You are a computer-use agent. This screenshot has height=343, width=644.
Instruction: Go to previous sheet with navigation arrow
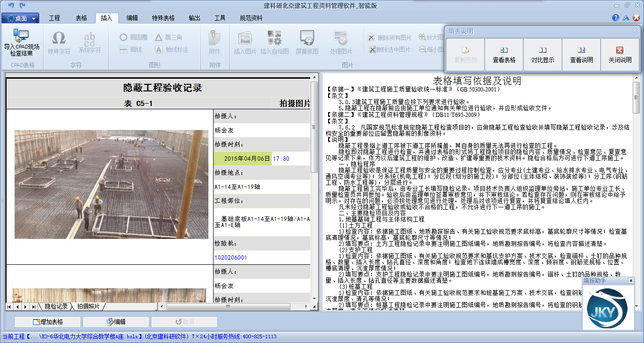pyautogui.click(x=17, y=306)
